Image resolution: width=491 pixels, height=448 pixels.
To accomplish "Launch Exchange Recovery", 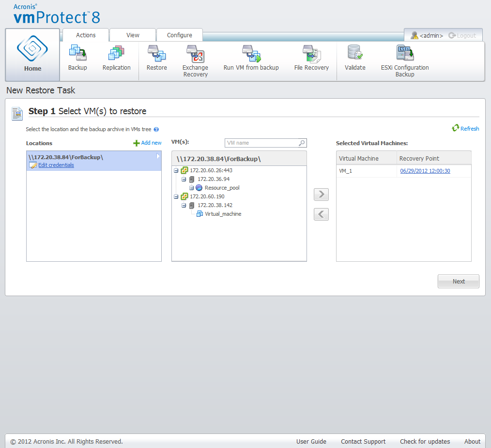I will pos(196,54).
